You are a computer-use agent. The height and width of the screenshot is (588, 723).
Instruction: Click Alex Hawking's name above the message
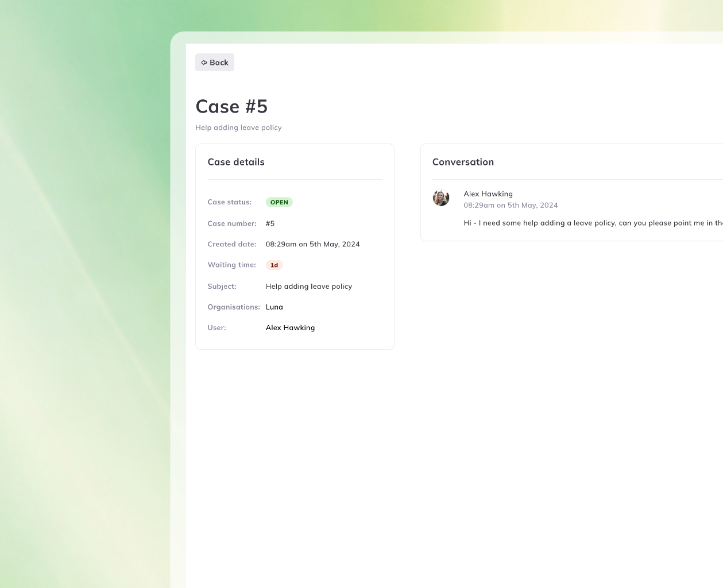[x=488, y=194]
